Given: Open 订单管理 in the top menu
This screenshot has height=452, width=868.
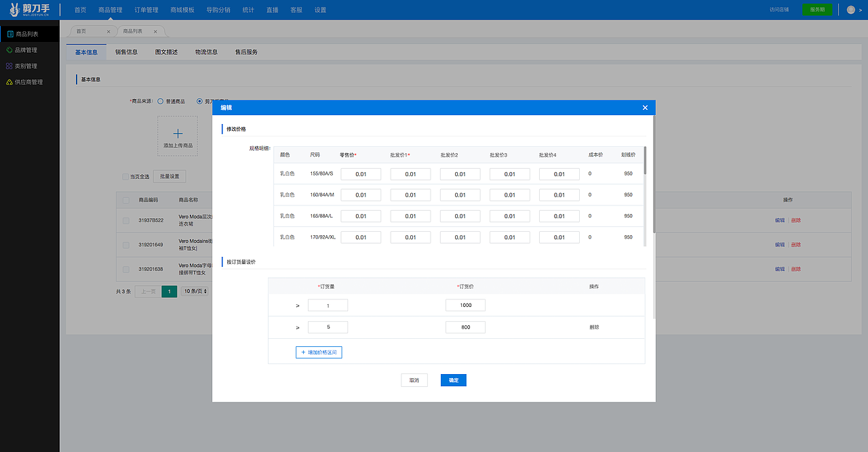Looking at the screenshot, I should pos(146,10).
